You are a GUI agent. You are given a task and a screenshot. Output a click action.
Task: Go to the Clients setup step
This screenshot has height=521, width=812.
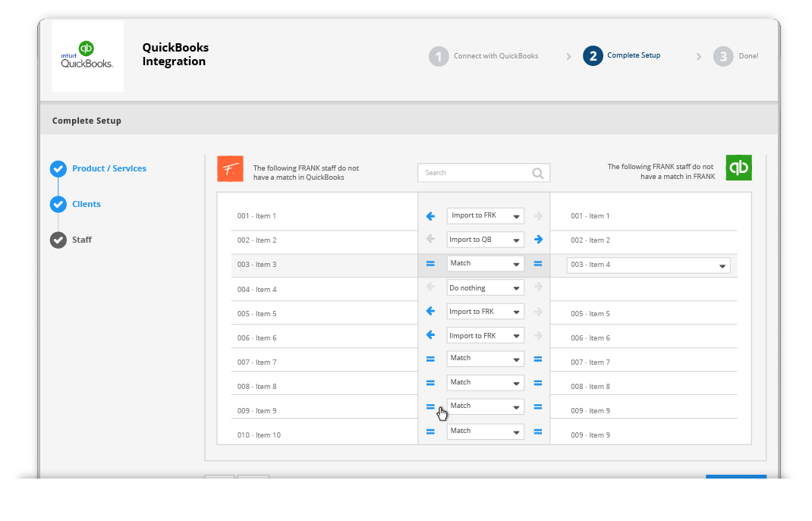[x=87, y=204]
